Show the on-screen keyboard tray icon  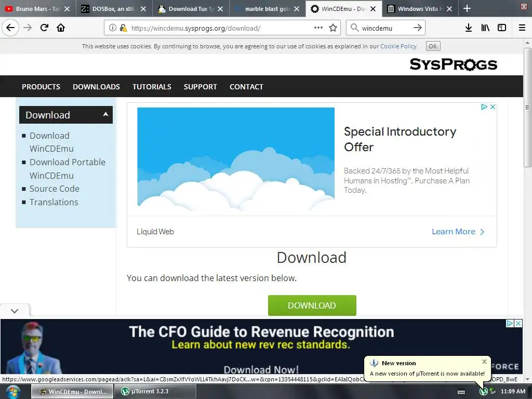461,392
